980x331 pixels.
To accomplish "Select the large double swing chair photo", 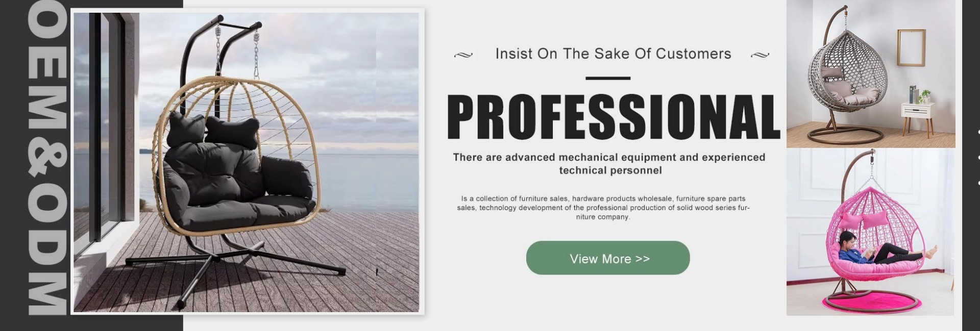I will point(247,162).
